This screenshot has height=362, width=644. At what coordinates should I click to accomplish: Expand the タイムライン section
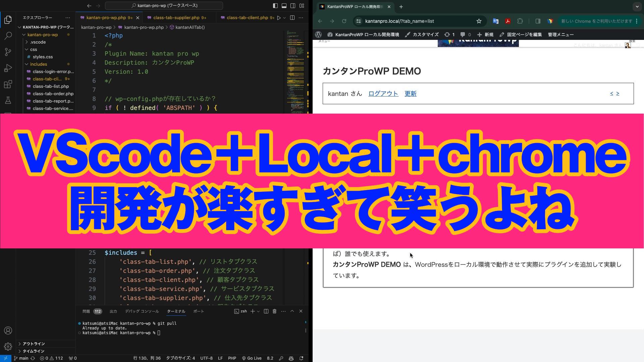click(x=46, y=351)
